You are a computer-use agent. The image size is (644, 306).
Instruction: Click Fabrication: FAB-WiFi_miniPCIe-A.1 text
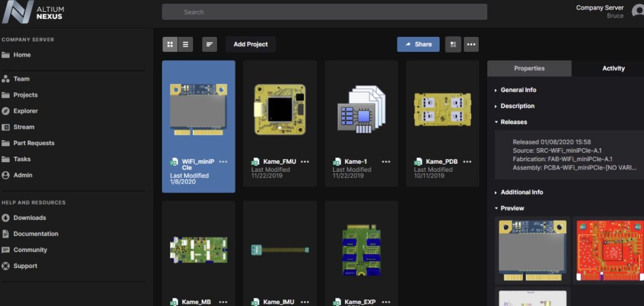(562, 159)
